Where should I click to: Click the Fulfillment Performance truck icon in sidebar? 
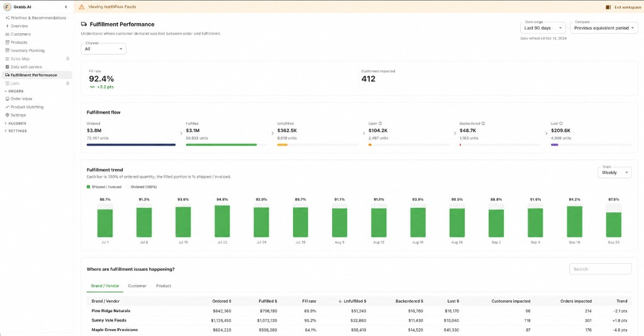point(7,75)
